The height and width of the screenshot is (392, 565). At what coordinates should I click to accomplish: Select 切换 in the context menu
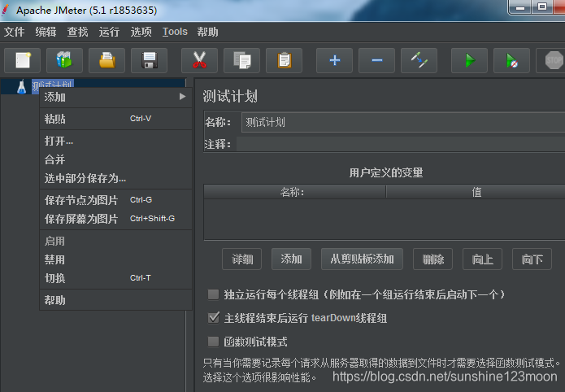click(x=115, y=278)
